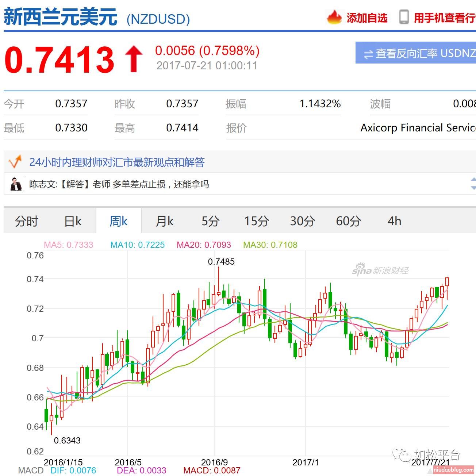Viewport: 476px width, 476px height.
Task: Click the 振幅 value 1.1432%
Action: pos(320,104)
